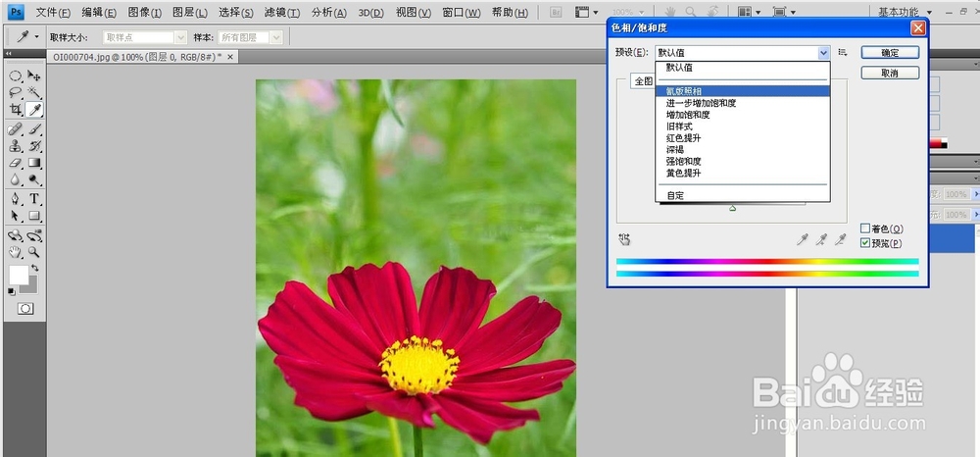Select the Blur tool

pyautogui.click(x=16, y=180)
